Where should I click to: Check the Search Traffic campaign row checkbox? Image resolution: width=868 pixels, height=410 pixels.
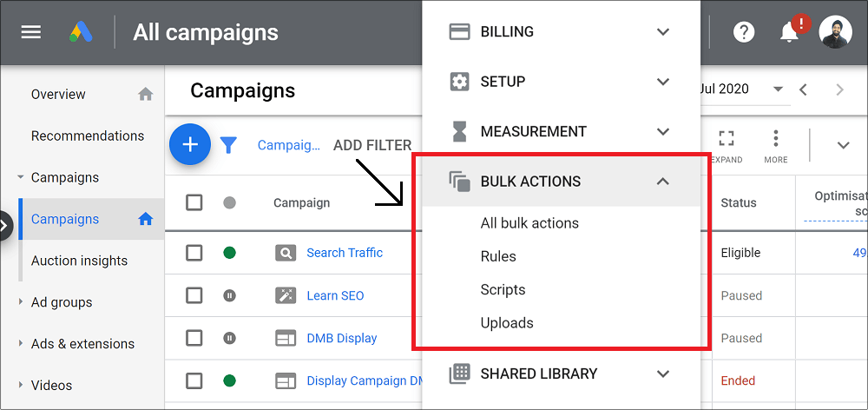[x=194, y=253]
